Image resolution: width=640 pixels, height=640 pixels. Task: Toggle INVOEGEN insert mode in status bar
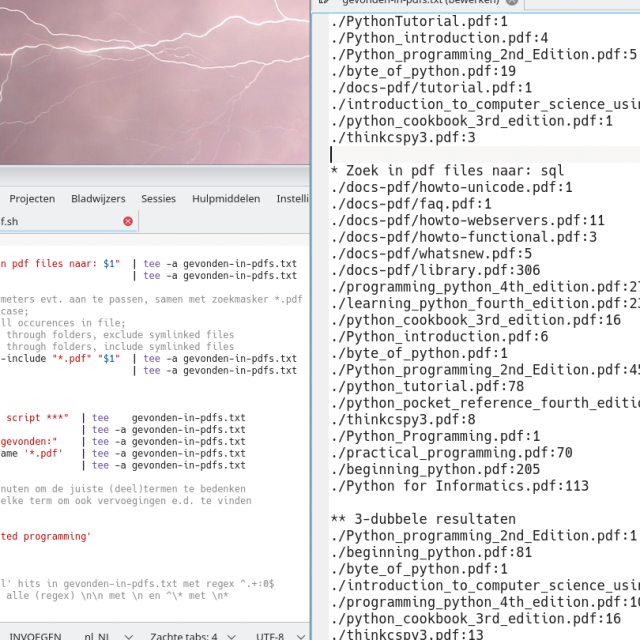tap(35, 635)
